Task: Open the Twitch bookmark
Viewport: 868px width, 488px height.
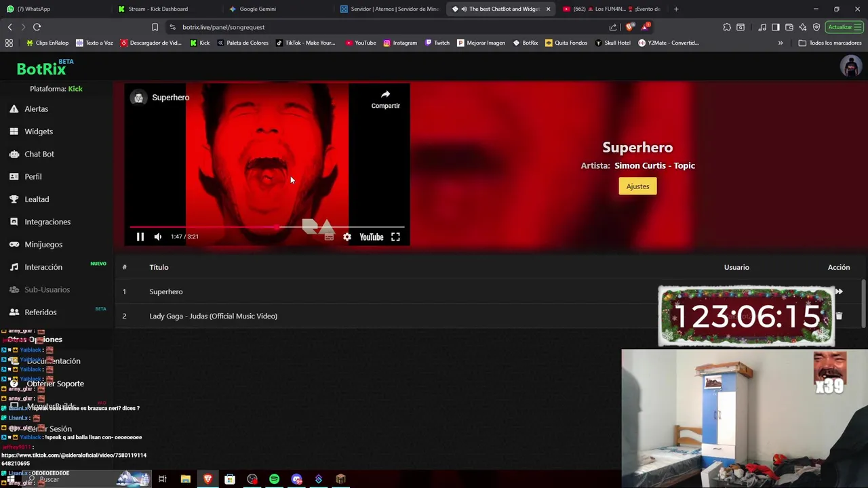Action: [x=437, y=43]
